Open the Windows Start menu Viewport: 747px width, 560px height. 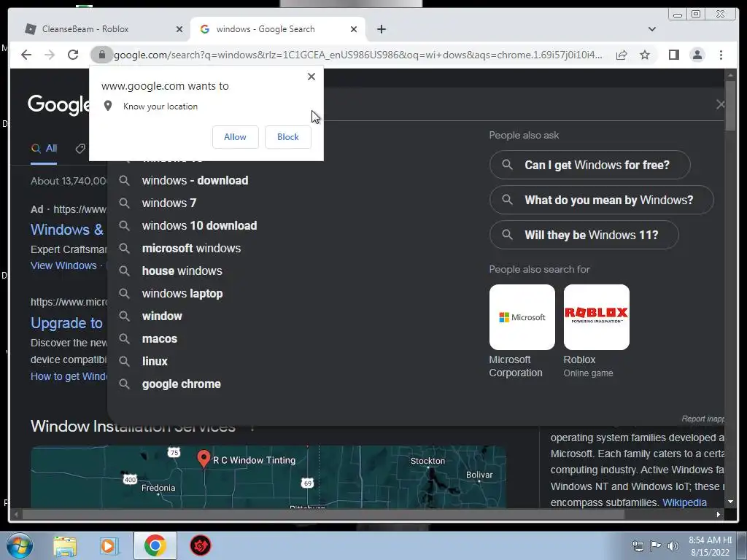click(x=20, y=545)
